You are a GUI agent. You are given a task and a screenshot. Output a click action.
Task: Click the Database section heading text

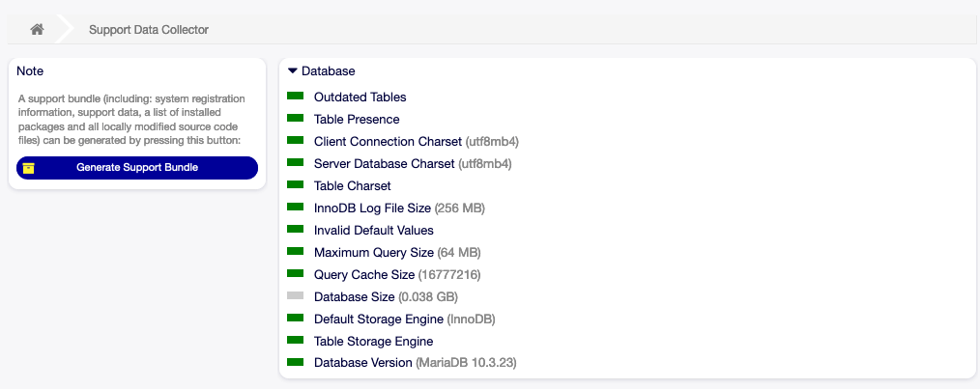tap(328, 71)
